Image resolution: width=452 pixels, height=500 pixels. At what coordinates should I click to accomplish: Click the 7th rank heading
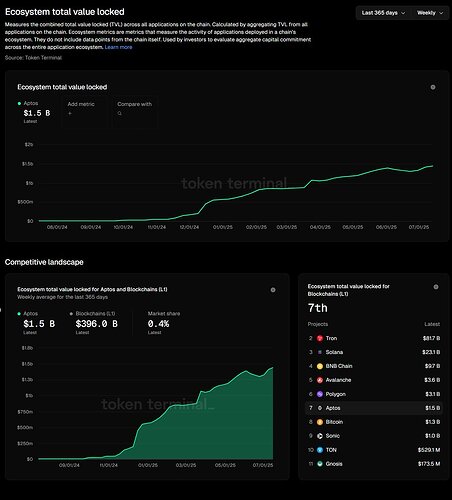click(x=317, y=308)
